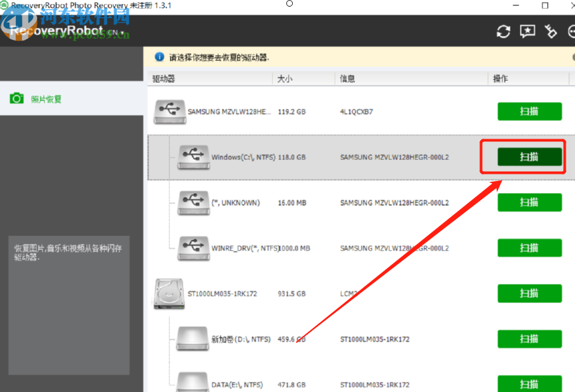Select the 新加卷(D:\, NTFS) row label

coord(241,339)
